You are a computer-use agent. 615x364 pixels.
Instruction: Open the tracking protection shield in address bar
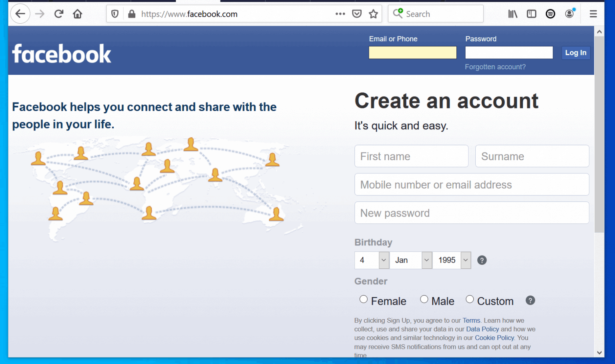tap(115, 13)
